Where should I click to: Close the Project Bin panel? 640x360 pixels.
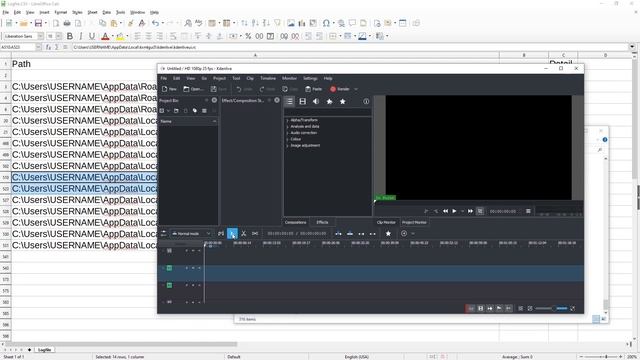point(214,100)
